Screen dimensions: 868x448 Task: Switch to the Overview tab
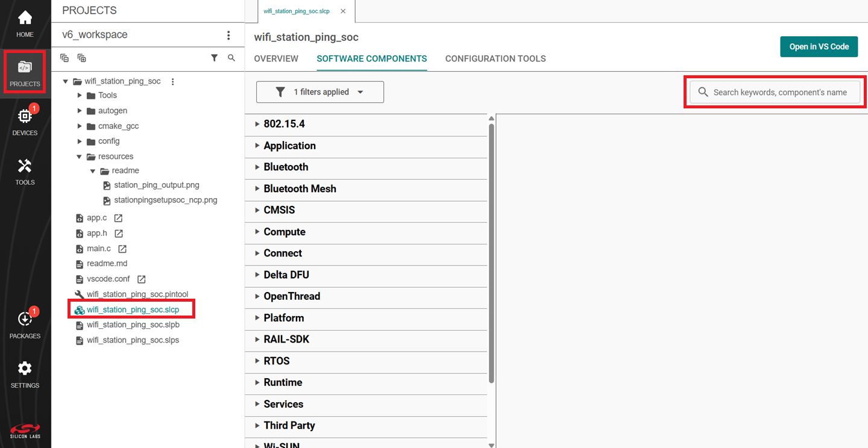[x=276, y=58]
